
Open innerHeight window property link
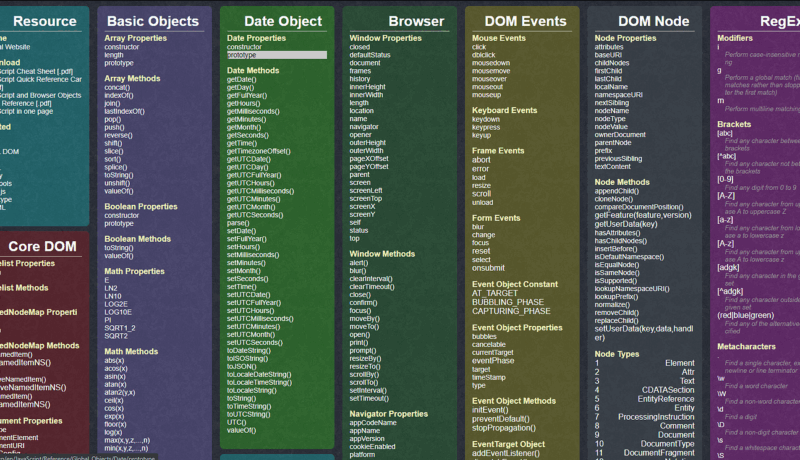[367, 87]
